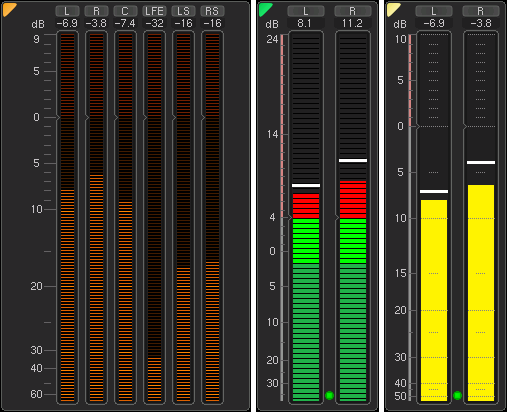The width and height of the screenshot is (507, 412).
Task: Click the yellow corner triangle on right meter
Action: pos(392,9)
